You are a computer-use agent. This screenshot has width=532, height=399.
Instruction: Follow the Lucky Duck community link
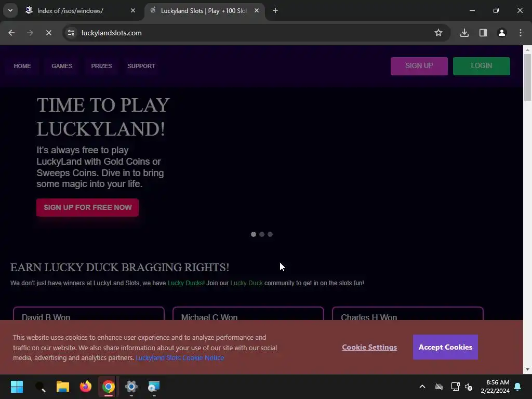247,283
